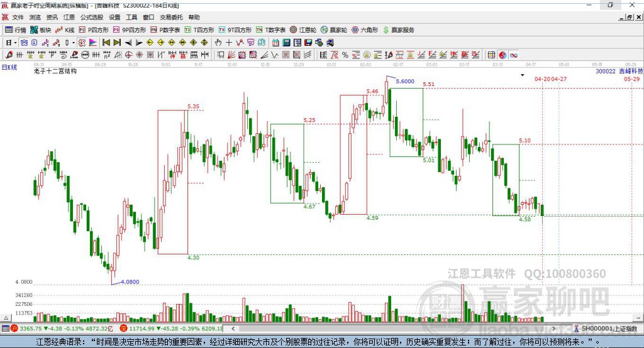The width and height of the screenshot is (644, 348).
Task: Select the 04-27 date line marker
Action: (x=559, y=79)
